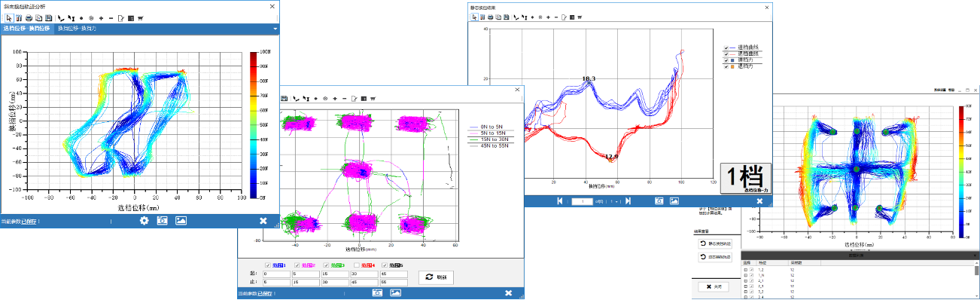Expand the 1_N row in the data list
Viewport: 980px width, 300px height.
(745, 275)
